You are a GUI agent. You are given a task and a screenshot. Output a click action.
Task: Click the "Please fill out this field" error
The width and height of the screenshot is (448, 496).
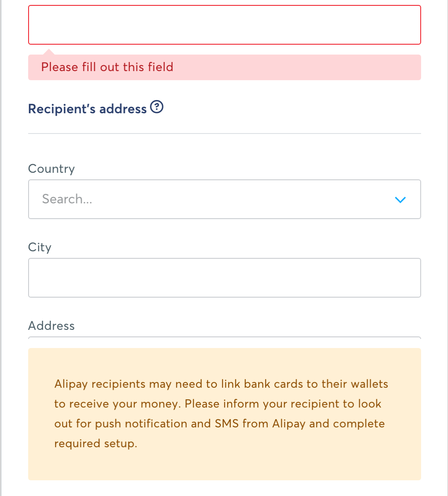pyautogui.click(x=107, y=67)
